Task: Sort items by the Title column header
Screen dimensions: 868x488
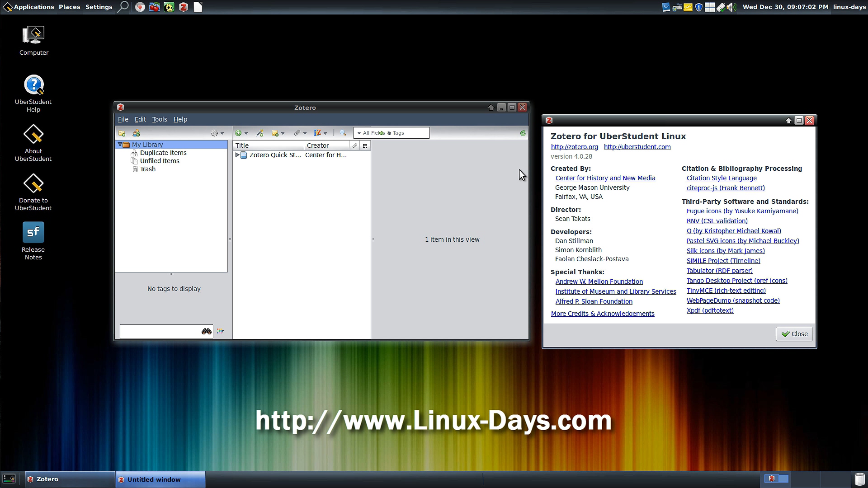Action: pyautogui.click(x=269, y=145)
